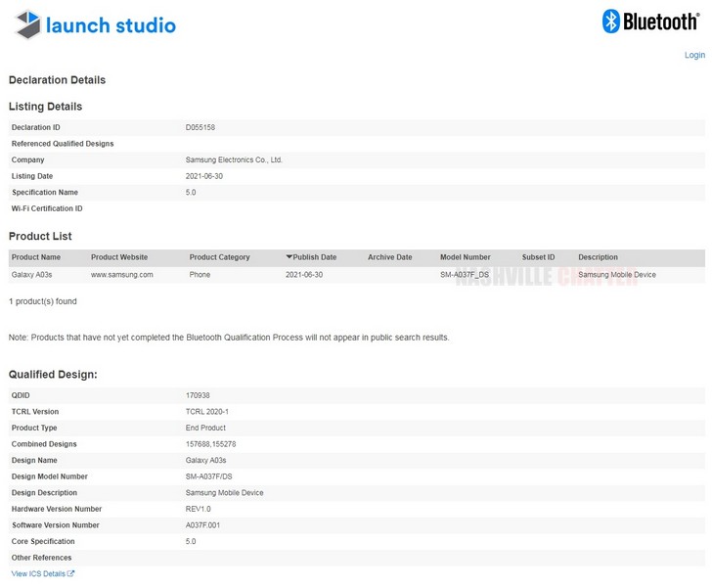Click the Core Specification label
712x588 pixels.
(x=43, y=541)
